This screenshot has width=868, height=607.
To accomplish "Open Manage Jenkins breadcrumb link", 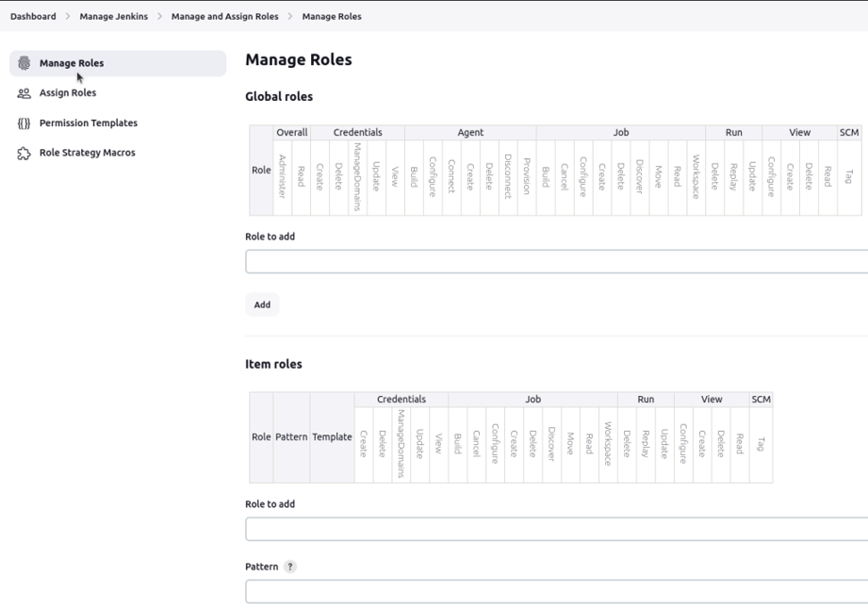I will tap(113, 17).
